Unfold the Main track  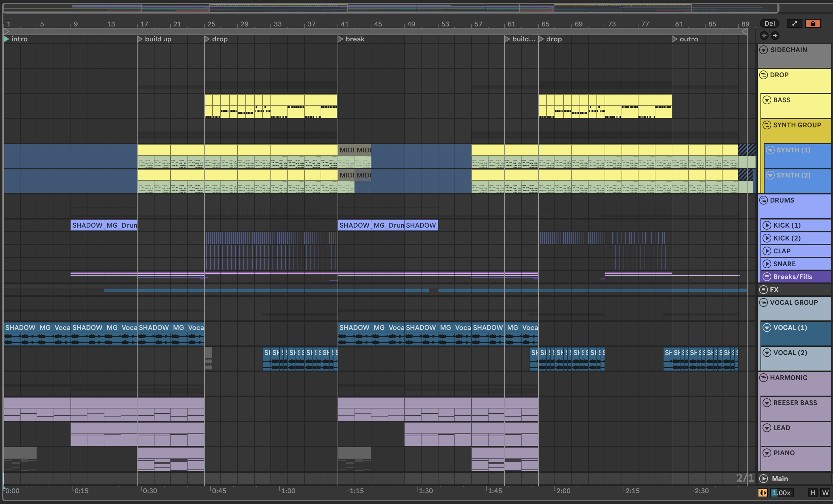[x=764, y=479]
